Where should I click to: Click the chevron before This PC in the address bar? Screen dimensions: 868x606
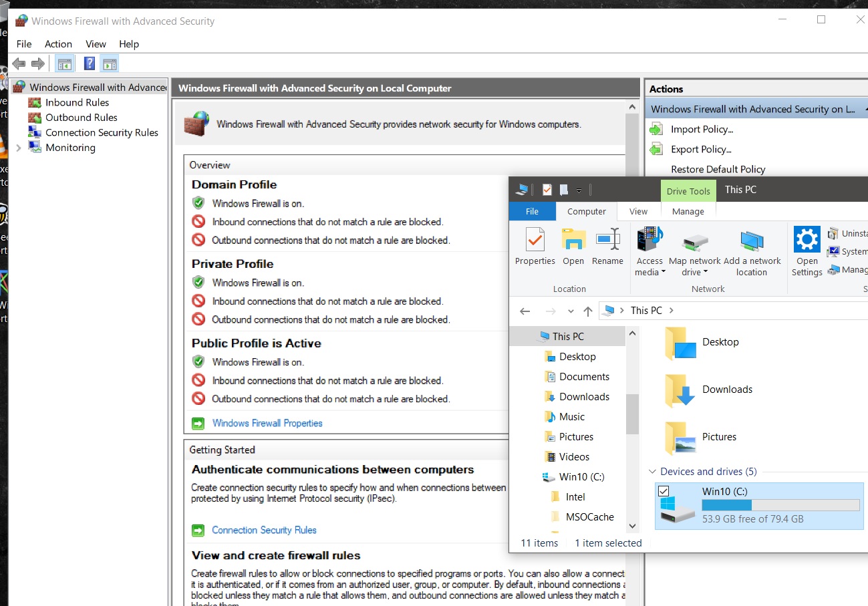(623, 311)
